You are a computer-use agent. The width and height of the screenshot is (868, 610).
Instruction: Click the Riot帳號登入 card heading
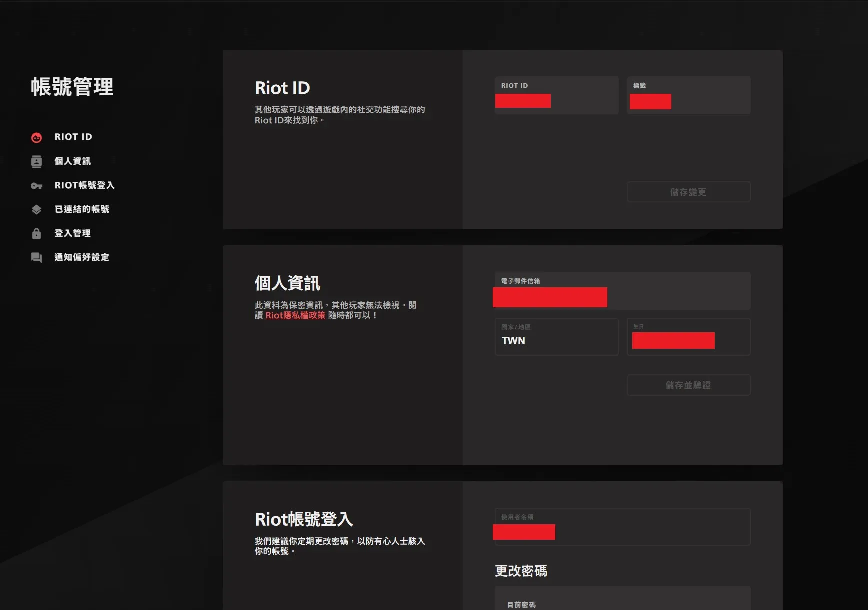[304, 519]
